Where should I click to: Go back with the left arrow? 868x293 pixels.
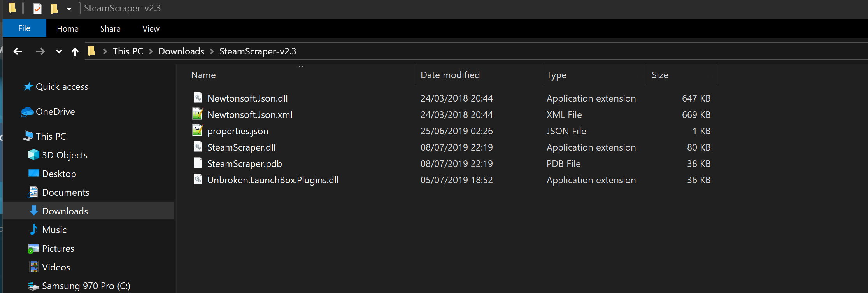coord(18,51)
